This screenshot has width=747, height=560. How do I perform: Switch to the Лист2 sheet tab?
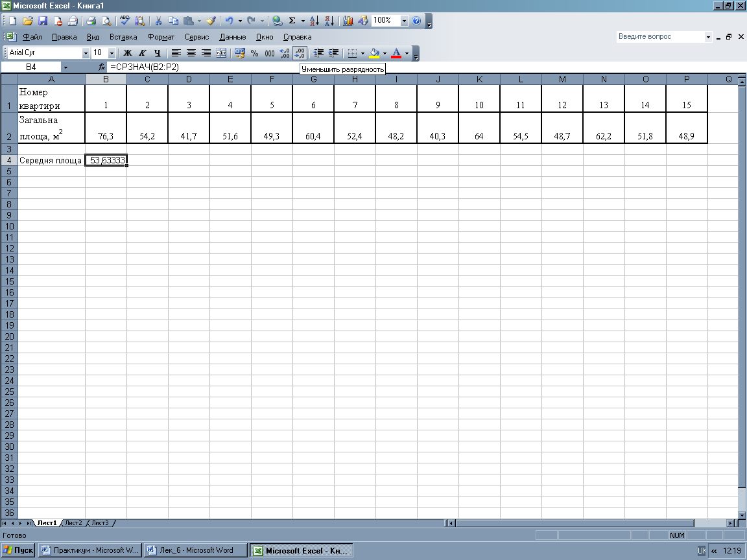pyautogui.click(x=73, y=523)
